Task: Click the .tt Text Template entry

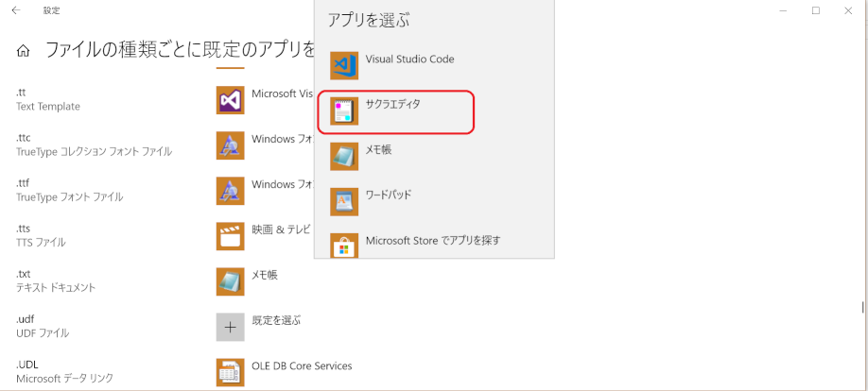Action: click(x=48, y=99)
